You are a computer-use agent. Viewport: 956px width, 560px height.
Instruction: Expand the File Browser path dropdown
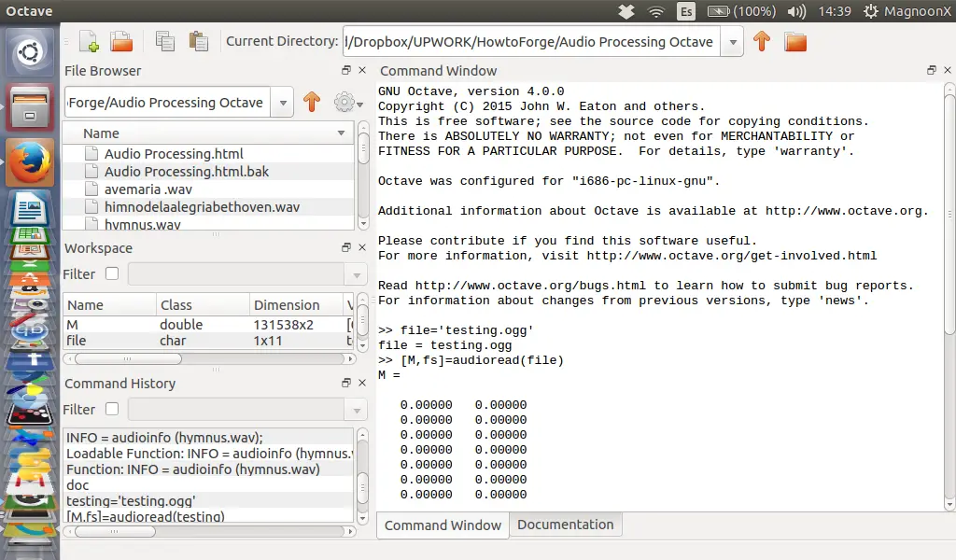pyautogui.click(x=283, y=103)
